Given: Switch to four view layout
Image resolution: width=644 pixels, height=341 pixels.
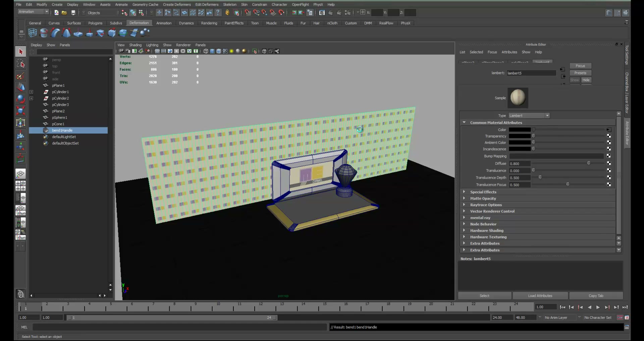Looking at the screenshot, I should pos(20,186).
